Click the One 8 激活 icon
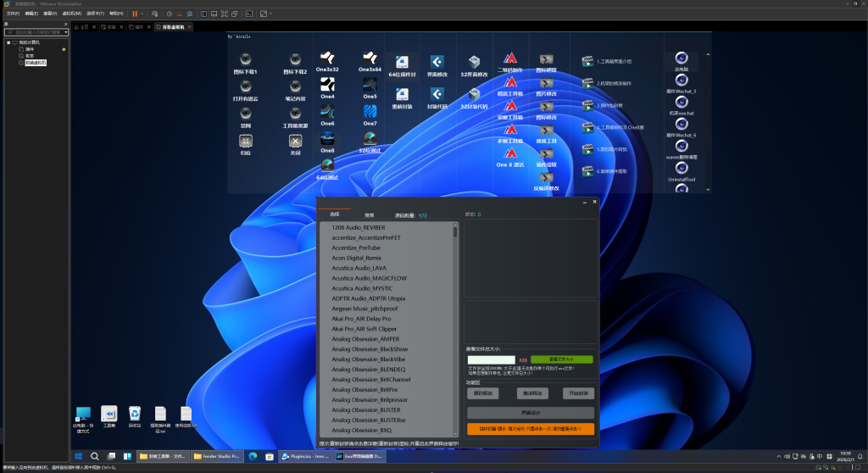The width and height of the screenshot is (868, 473). pos(510,154)
